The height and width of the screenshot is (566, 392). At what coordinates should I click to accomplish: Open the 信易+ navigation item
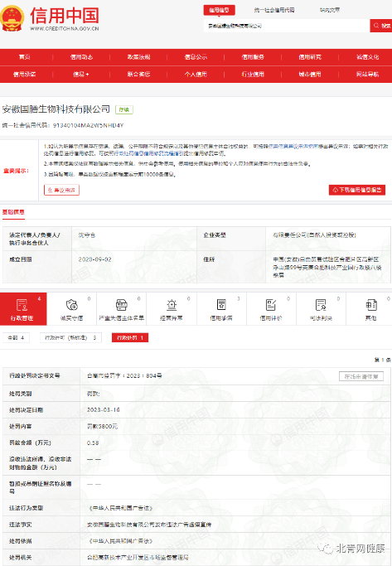pos(81,75)
